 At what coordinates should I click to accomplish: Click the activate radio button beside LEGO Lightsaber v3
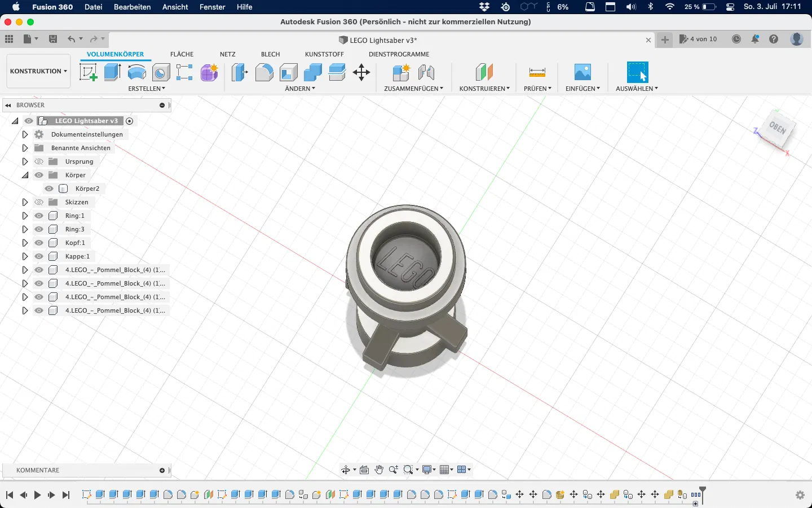[x=130, y=121]
